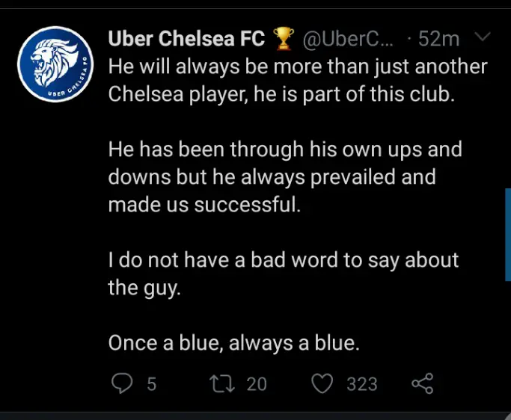Click the first line 'He will always be more'
511x420 pixels.
coord(298,67)
